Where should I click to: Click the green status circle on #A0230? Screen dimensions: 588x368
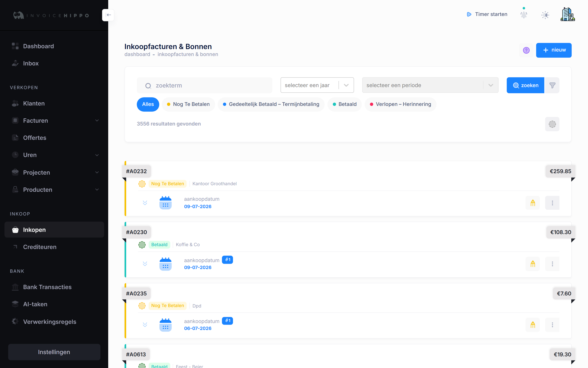pos(142,245)
